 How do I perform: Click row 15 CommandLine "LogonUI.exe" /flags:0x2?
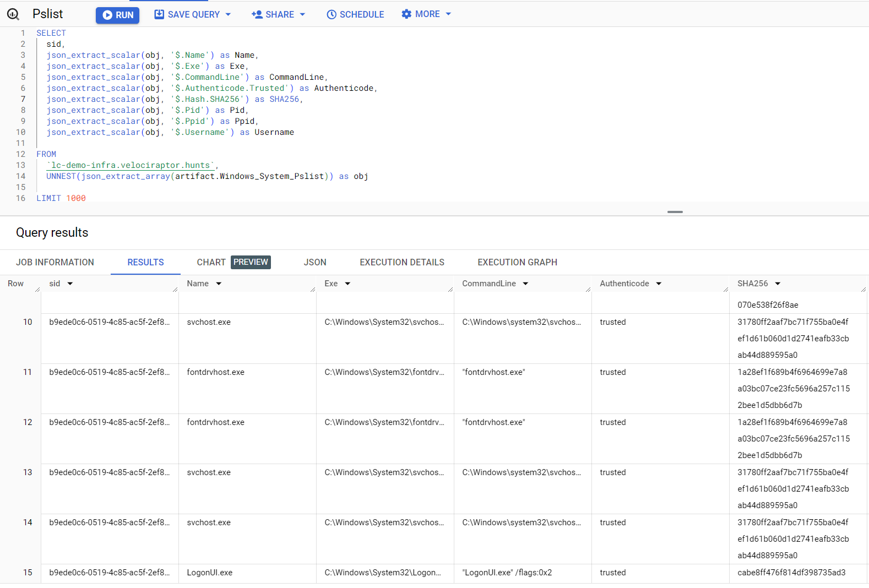[x=507, y=573]
